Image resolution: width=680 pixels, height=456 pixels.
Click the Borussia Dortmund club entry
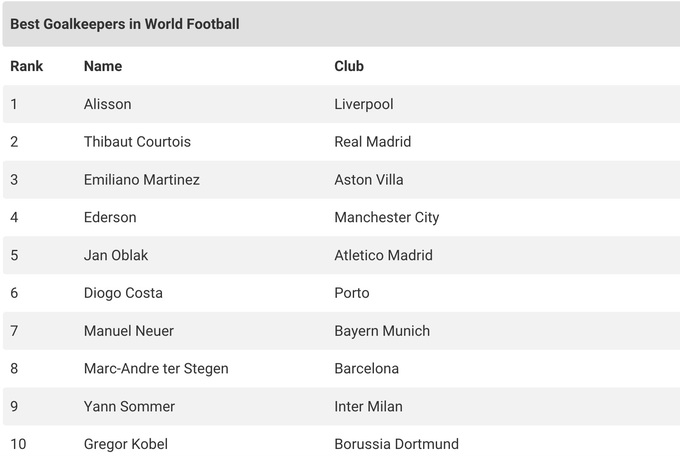click(396, 444)
